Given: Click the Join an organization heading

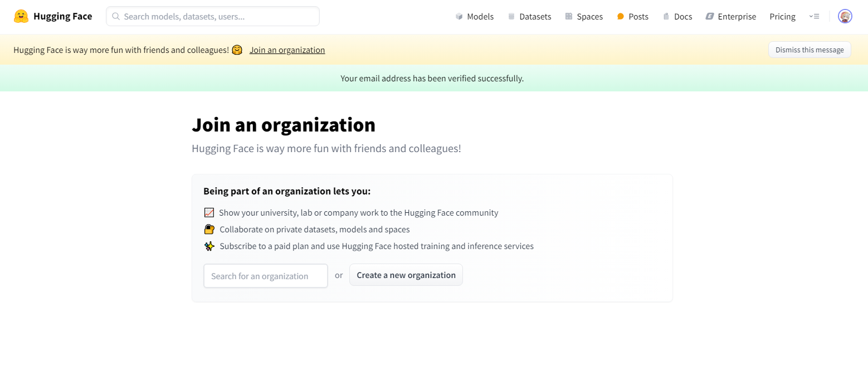Looking at the screenshot, I should click(284, 125).
